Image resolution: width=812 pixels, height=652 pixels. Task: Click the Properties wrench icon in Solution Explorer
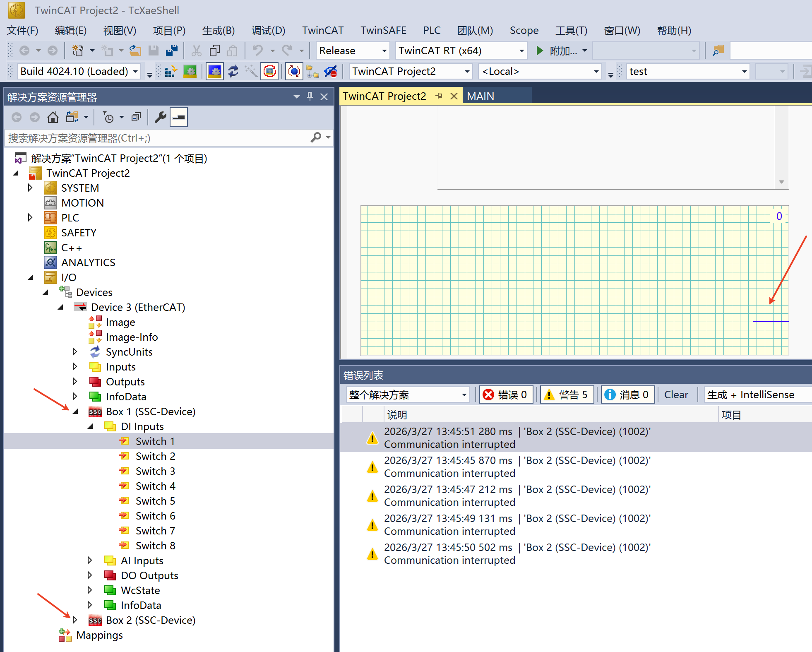[x=160, y=118]
